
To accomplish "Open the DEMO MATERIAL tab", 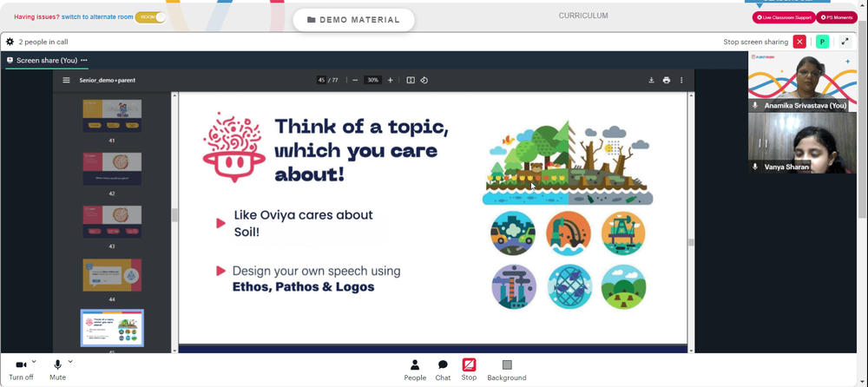I will click(354, 20).
